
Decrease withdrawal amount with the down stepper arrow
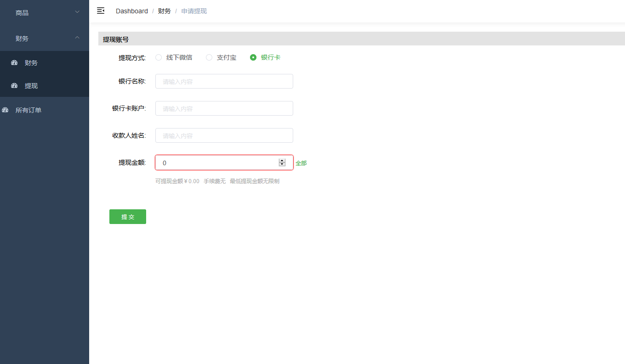click(x=282, y=165)
